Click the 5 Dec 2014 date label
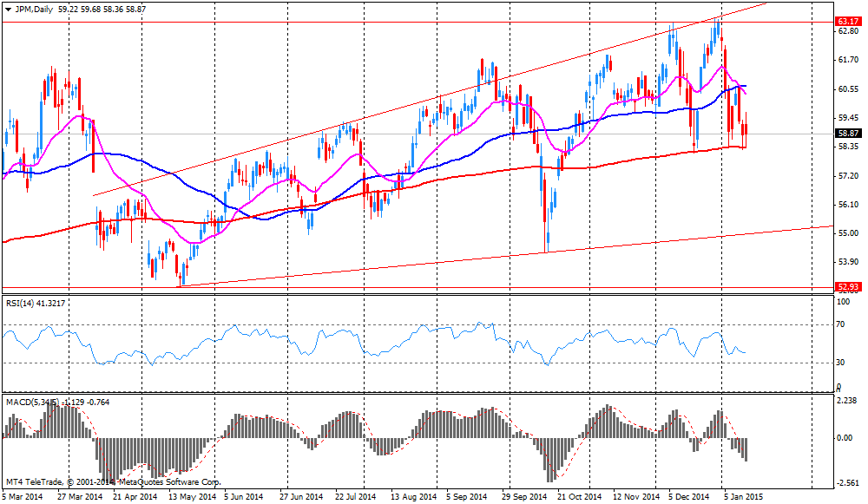868x504 pixels. [688, 497]
